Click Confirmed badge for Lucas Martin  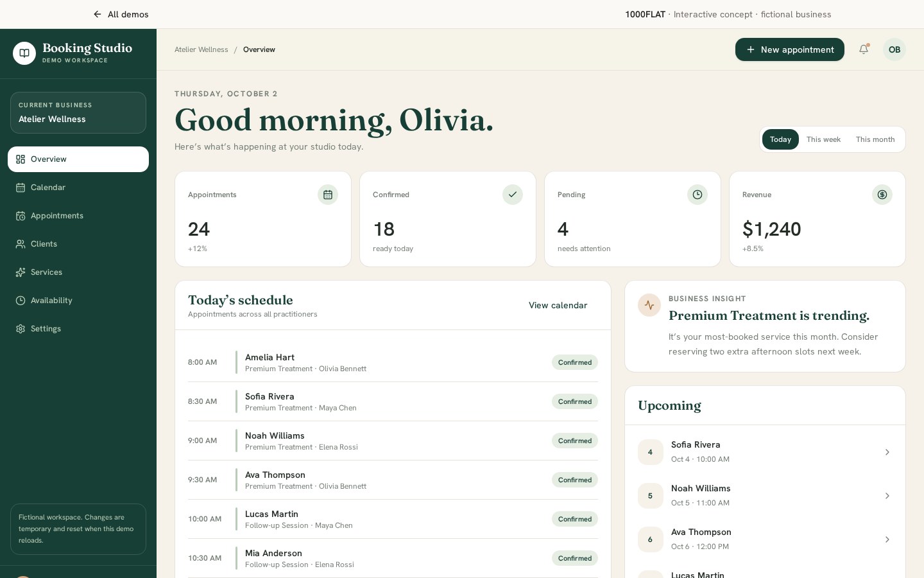tap(575, 519)
